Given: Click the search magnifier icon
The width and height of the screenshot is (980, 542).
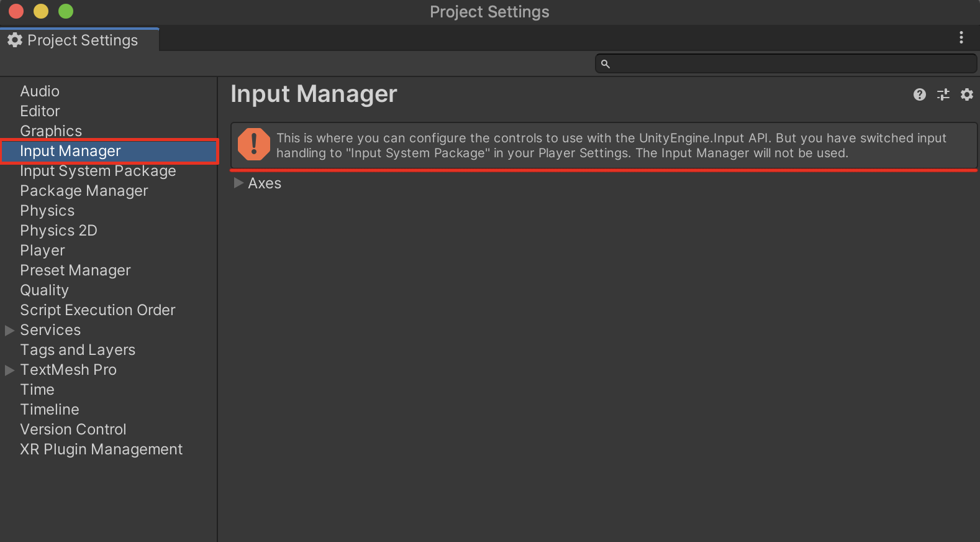Looking at the screenshot, I should [x=606, y=64].
